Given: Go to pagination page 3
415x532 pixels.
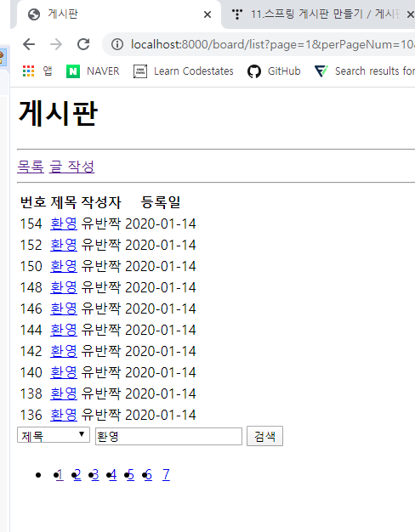Looking at the screenshot, I should [95, 474].
